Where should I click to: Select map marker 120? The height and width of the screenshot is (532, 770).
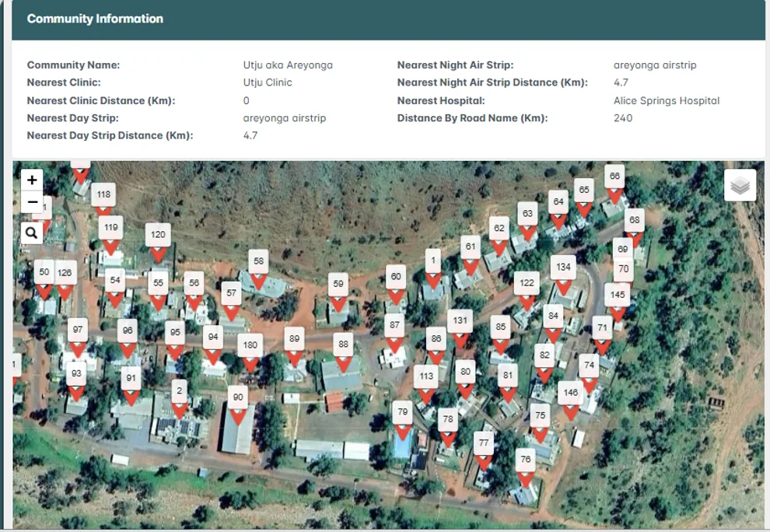158,242
